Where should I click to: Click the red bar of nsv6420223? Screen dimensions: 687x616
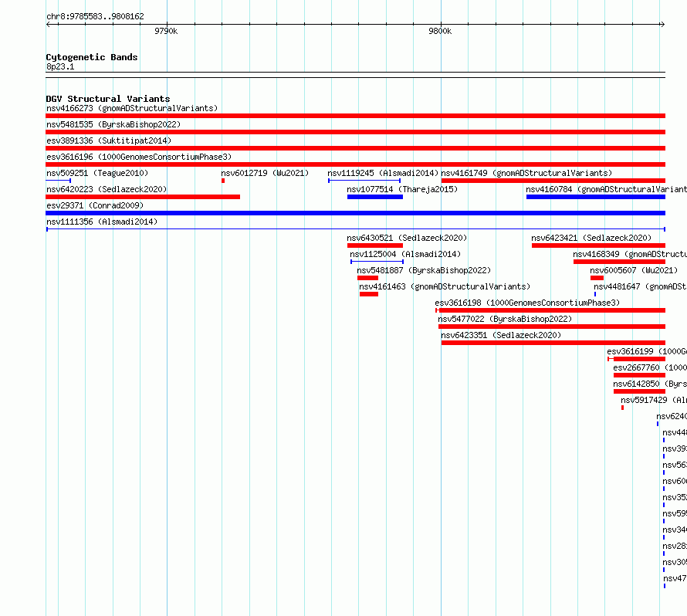(x=143, y=197)
